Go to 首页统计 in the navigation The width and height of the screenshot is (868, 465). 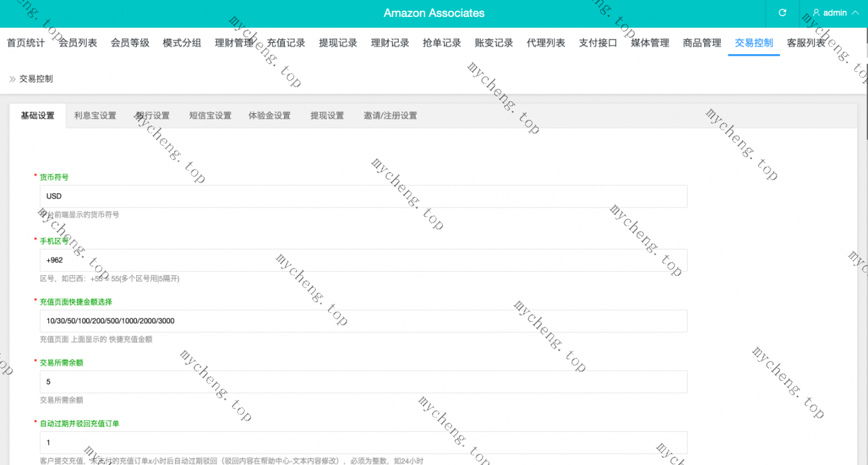tap(26, 43)
